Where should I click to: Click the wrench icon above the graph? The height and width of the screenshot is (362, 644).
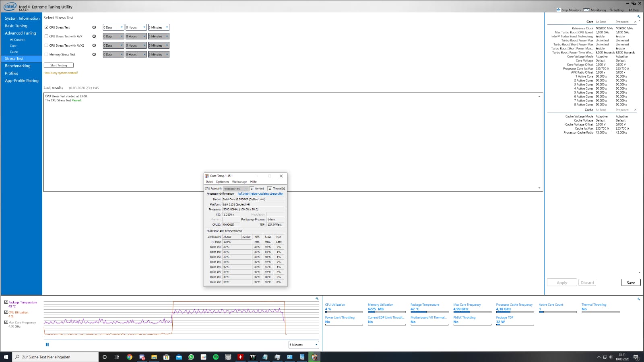tap(317, 299)
